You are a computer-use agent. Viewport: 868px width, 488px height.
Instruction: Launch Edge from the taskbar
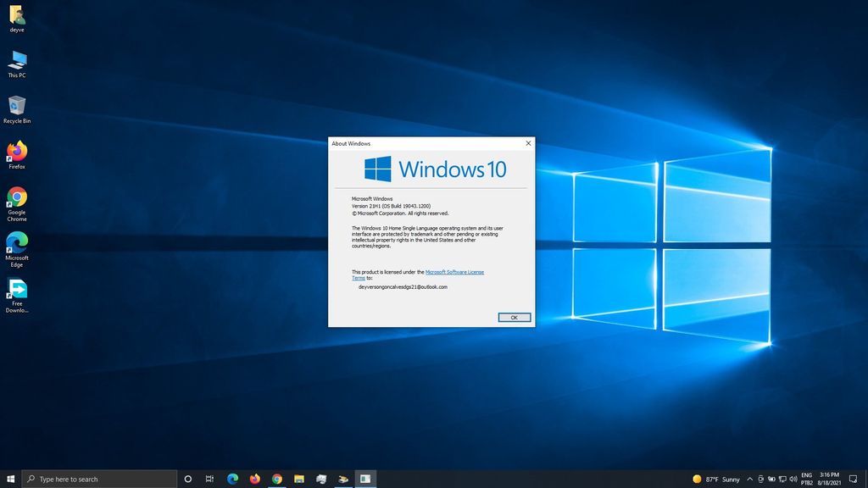point(232,479)
